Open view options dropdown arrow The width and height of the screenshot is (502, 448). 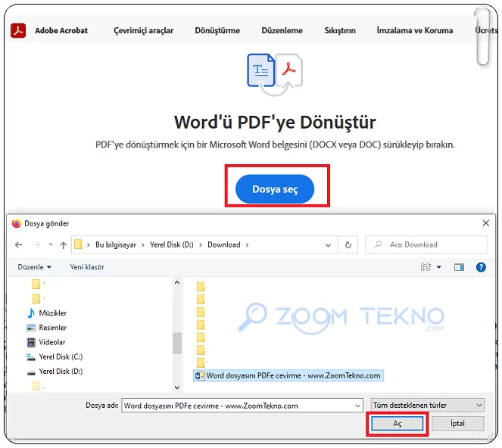tap(439, 267)
